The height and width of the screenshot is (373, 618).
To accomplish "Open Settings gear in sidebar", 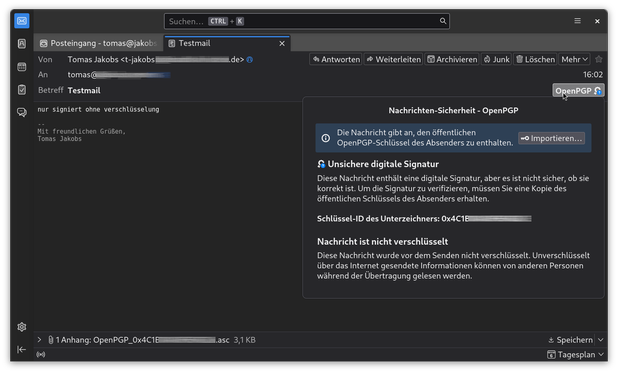I will point(22,327).
